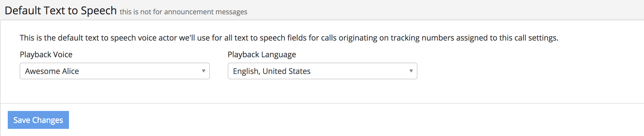The height and width of the screenshot is (136, 644).
Task: Click the word "Default" in the heading
Action: pyautogui.click(x=23, y=11)
